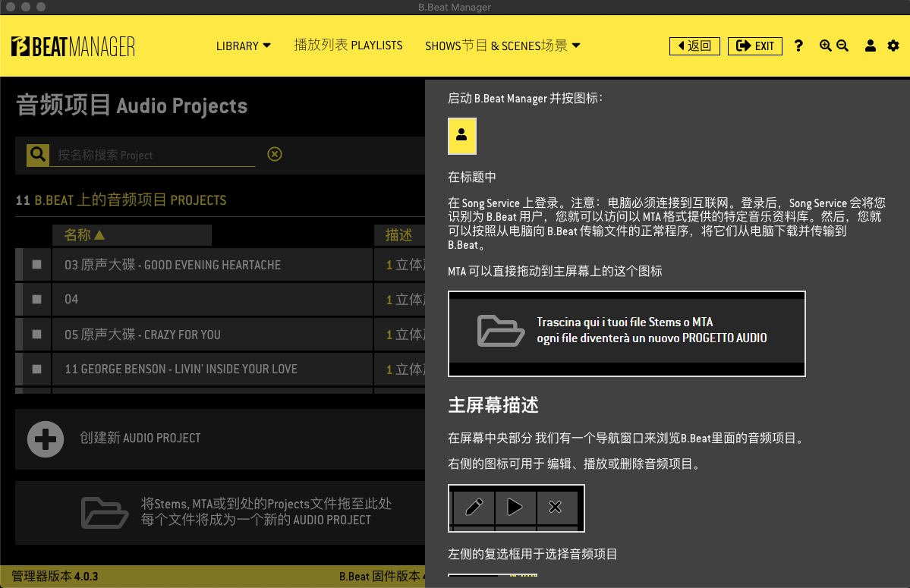Click description cell of project 04
The image size is (910, 588).
pos(399,299)
